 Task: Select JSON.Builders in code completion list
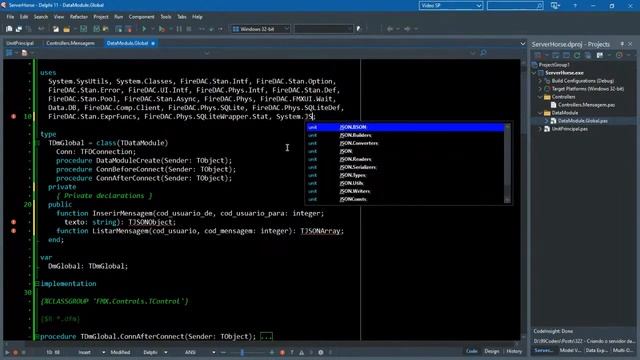[x=405, y=135]
